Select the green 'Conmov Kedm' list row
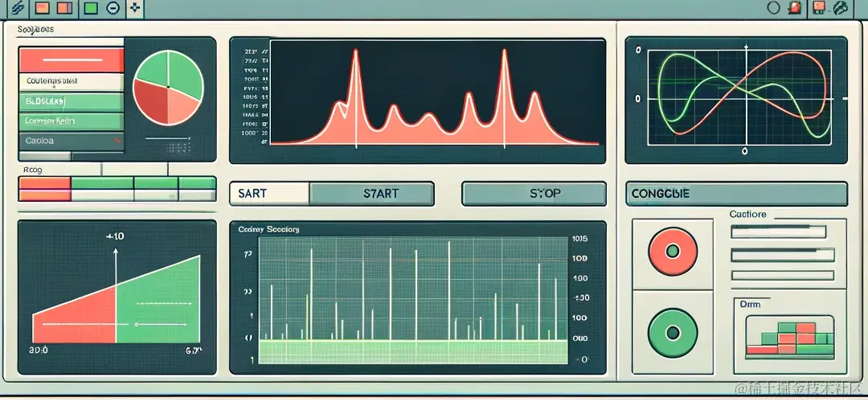The width and height of the screenshot is (868, 402). pyautogui.click(x=72, y=121)
